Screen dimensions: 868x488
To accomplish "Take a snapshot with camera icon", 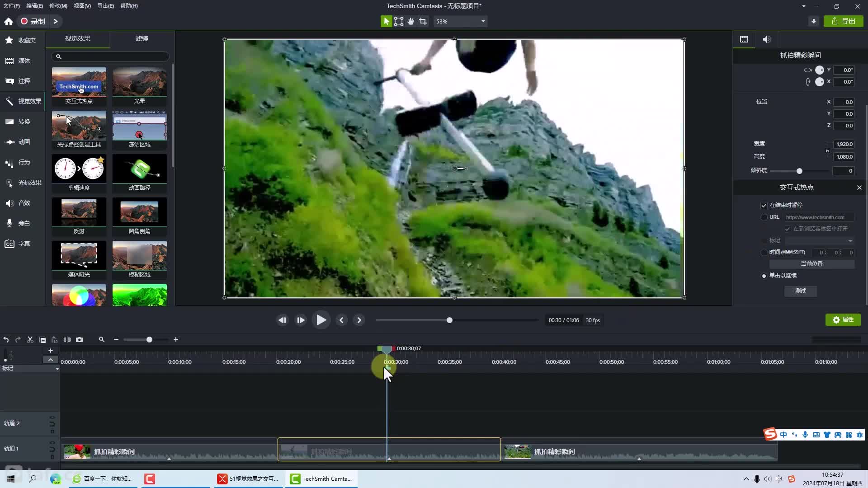I will pyautogui.click(x=79, y=340).
